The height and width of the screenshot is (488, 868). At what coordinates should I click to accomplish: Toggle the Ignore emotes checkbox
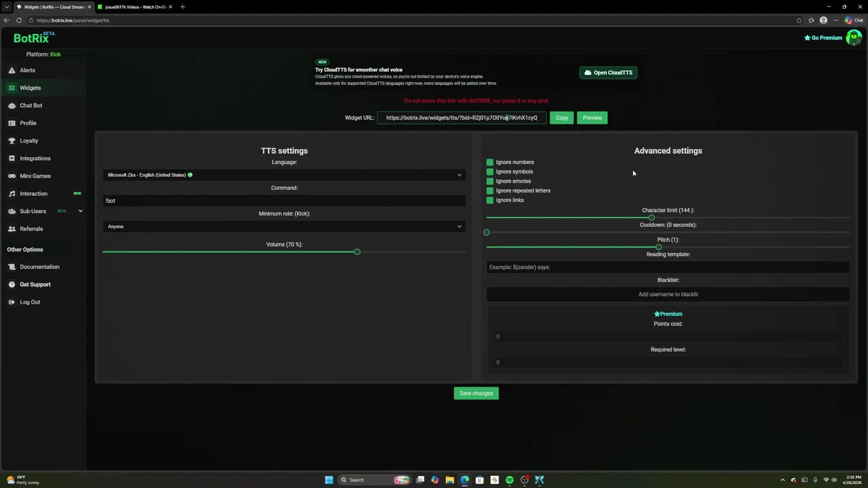coord(490,181)
